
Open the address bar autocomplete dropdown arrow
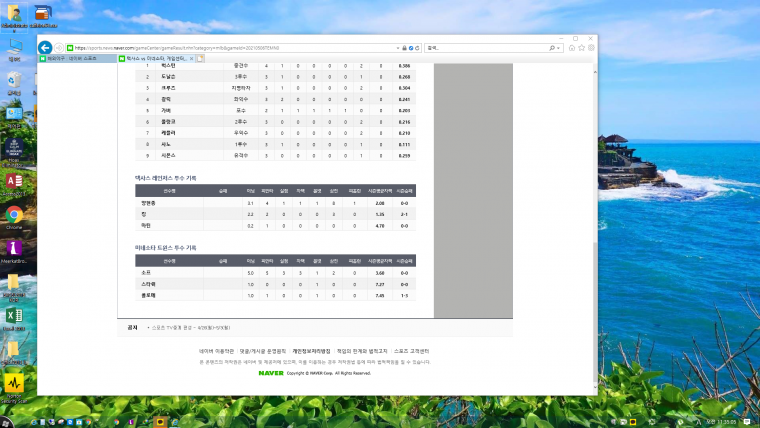point(398,48)
